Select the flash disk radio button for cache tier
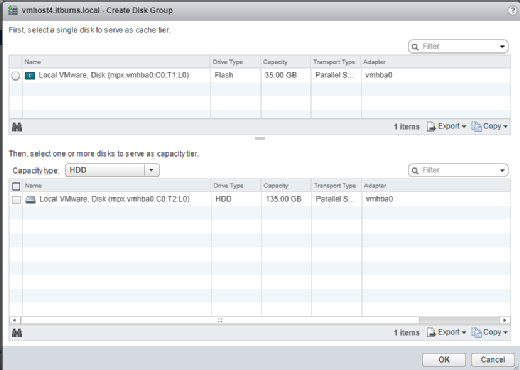This screenshot has height=370, width=520. coord(15,76)
